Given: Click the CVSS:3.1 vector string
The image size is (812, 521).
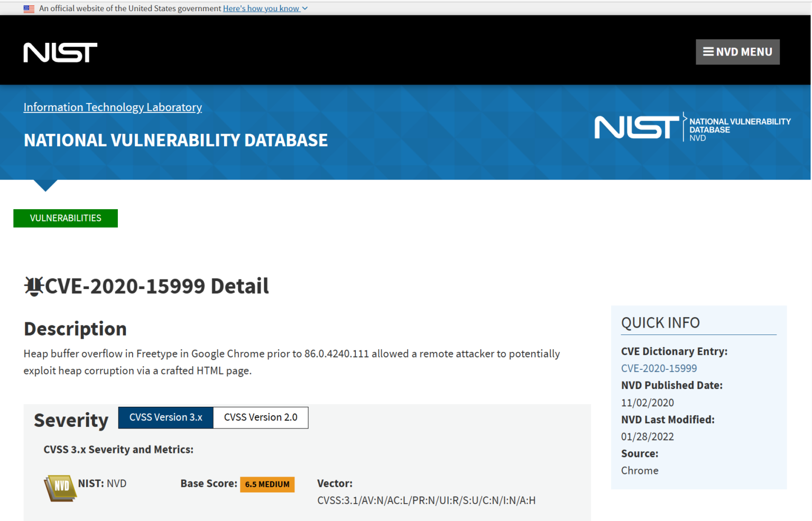Looking at the screenshot, I should pos(426,500).
